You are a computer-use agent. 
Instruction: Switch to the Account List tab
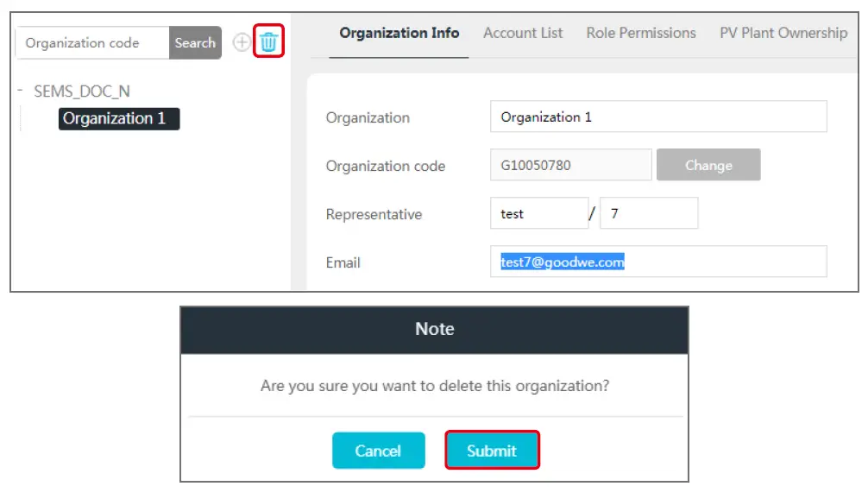[523, 33]
